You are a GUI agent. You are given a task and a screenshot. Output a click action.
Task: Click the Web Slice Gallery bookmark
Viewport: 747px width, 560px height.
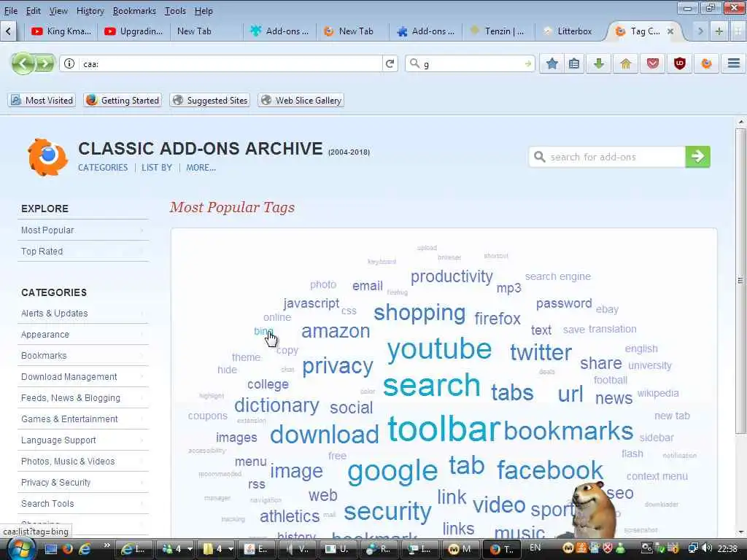[301, 101]
